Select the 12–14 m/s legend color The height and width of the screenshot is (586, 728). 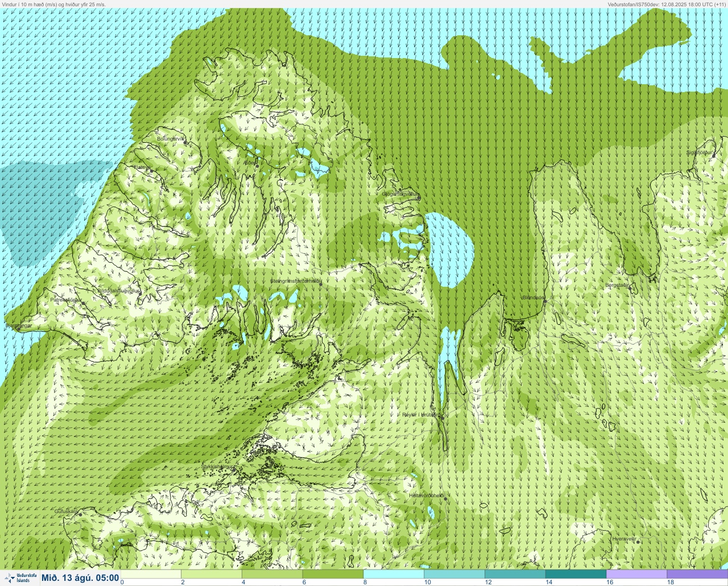click(x=515, y=574)
